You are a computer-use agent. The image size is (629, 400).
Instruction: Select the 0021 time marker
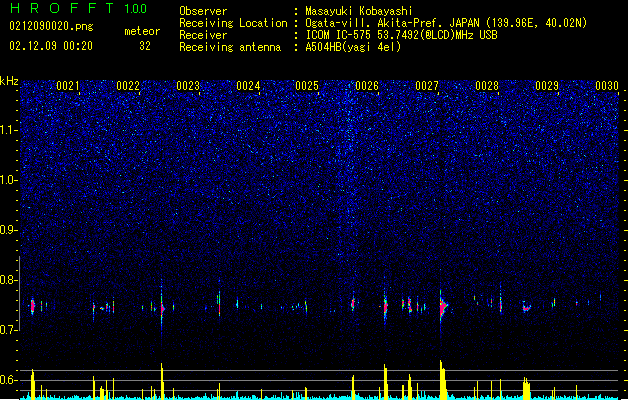point(68,86)
